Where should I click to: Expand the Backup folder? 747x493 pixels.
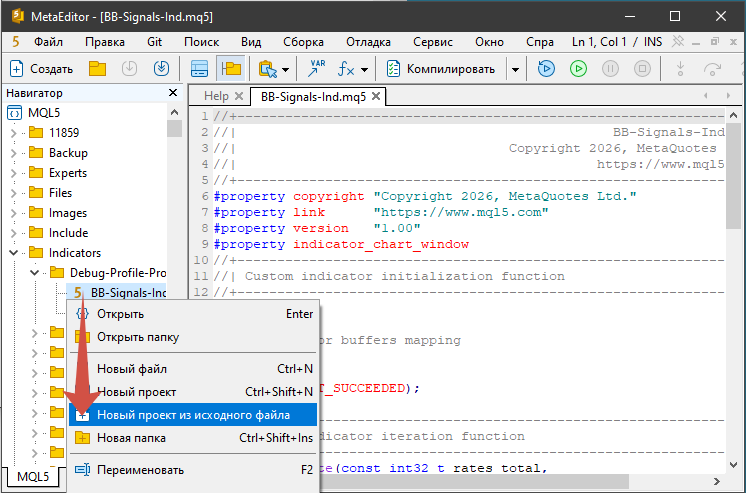pos(13,153)
